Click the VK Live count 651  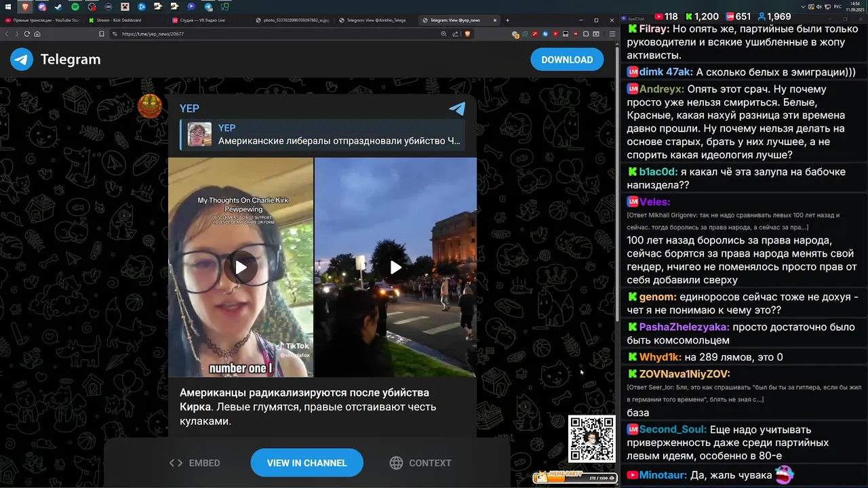tap(738, 16)
